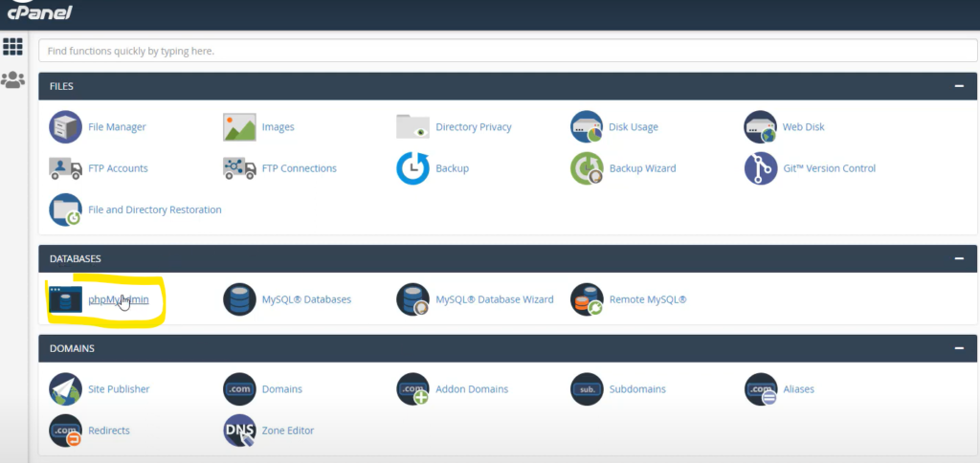Go to Addon Domains link

[x=472, y=388]
